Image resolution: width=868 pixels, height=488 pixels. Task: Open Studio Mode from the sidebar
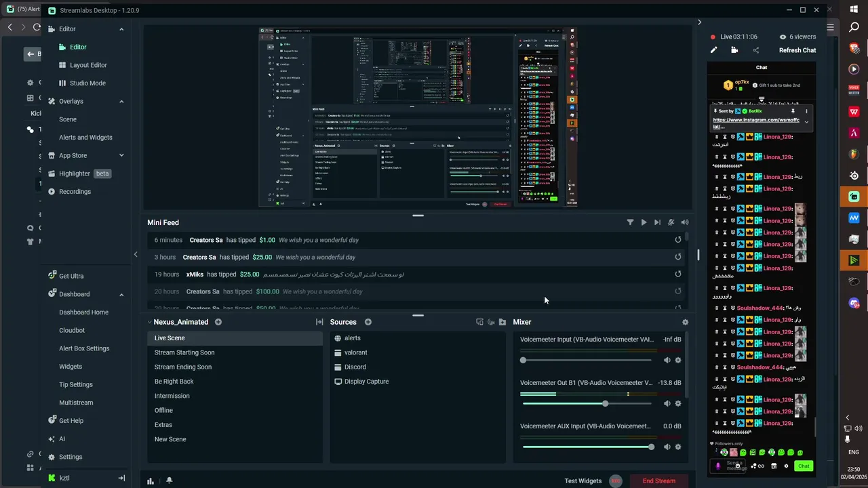[87, 83]
